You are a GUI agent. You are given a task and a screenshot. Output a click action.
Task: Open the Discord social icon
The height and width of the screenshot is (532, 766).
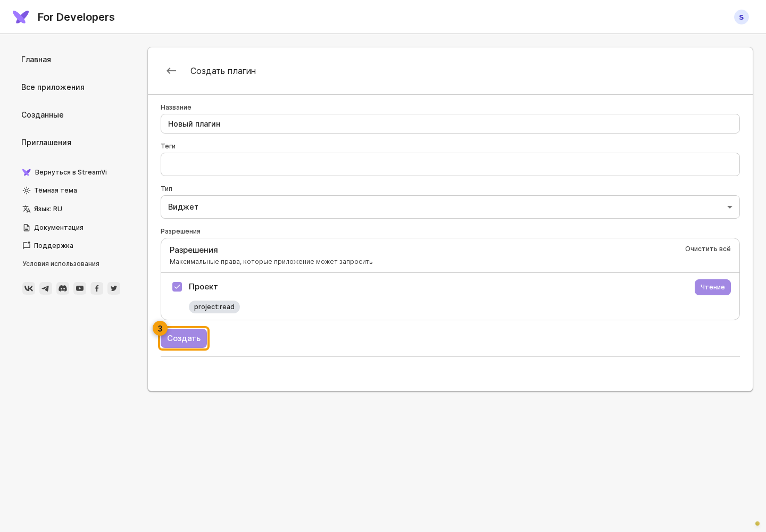click(63, 288)
